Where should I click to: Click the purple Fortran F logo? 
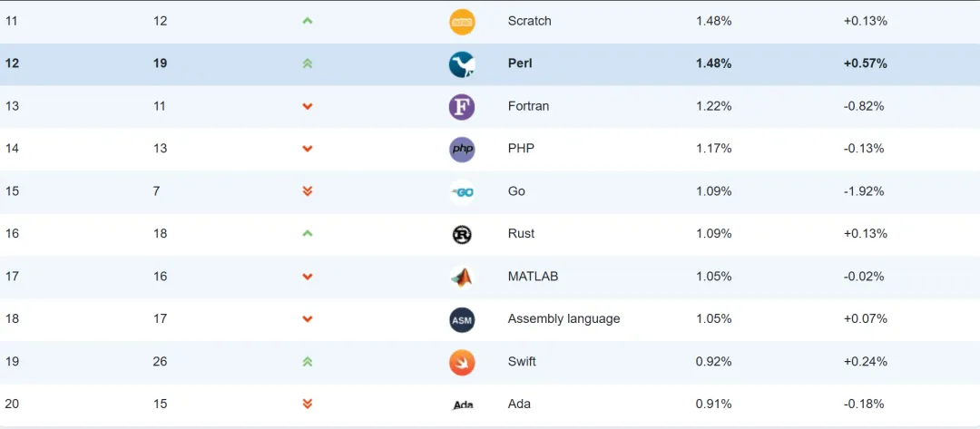tap(462, 107)
